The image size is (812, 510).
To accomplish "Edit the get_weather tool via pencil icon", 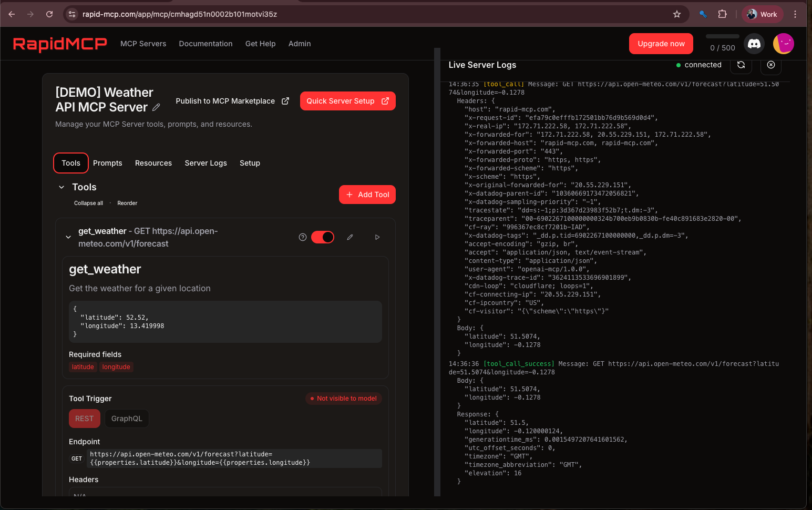I will pos(350,237).
